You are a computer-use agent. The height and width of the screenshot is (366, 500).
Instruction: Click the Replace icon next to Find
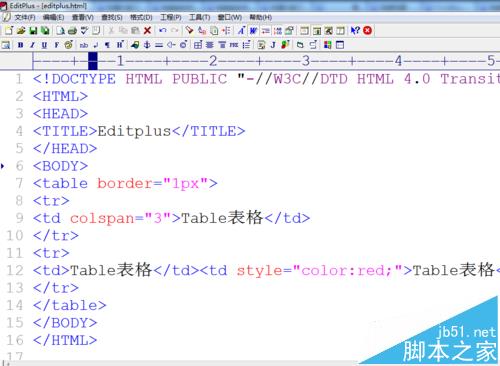(x=202, y=31)
